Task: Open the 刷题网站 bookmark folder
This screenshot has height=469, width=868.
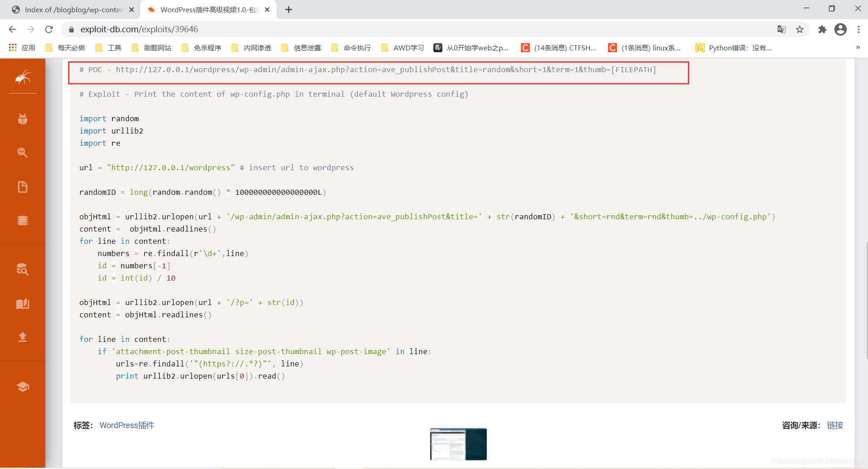Action: click(x=151, y=48)
